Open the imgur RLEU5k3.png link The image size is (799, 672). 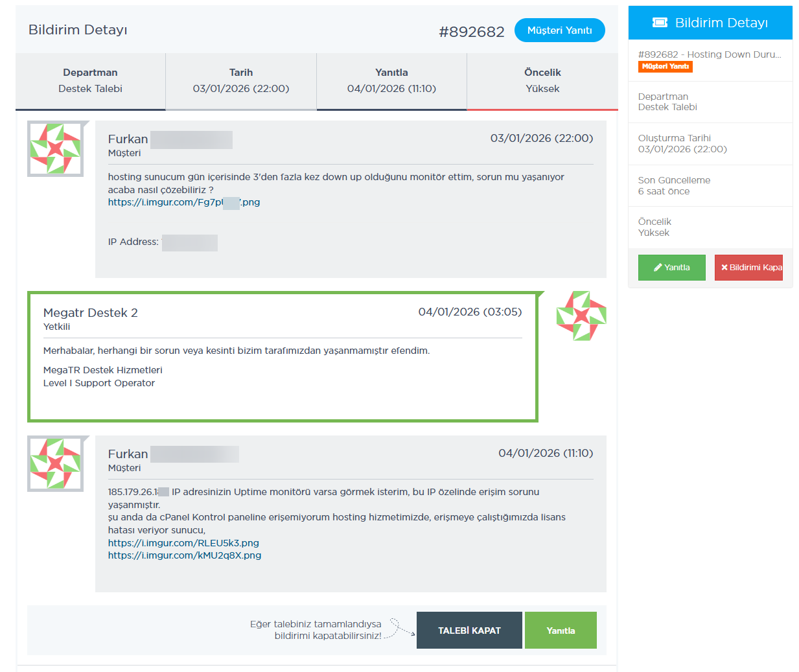coord(183,543)
